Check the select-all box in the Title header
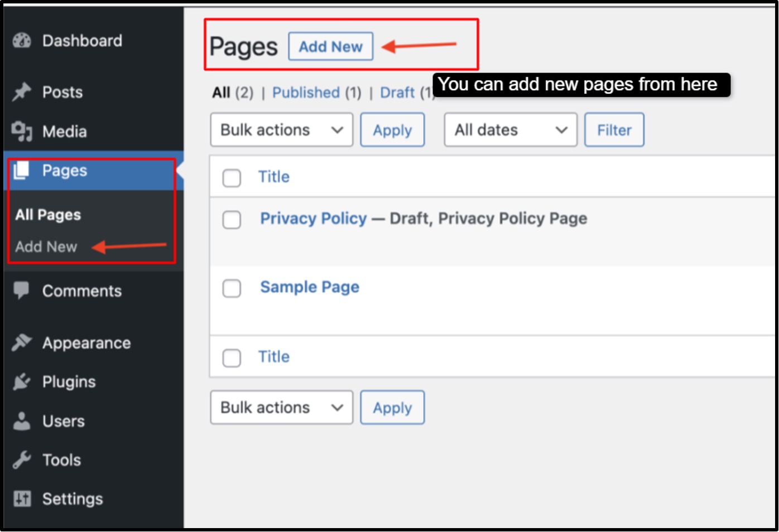779x532 pixels. point(232,177)
